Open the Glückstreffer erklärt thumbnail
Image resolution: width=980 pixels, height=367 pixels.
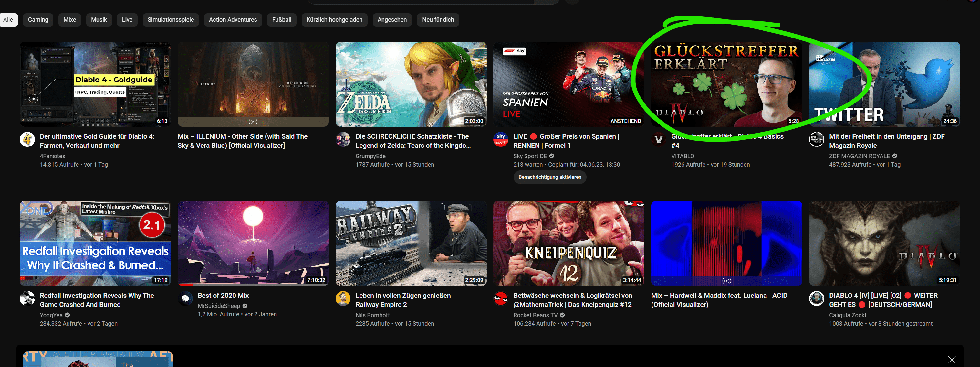pyautogui.click(x=727, y=84)
